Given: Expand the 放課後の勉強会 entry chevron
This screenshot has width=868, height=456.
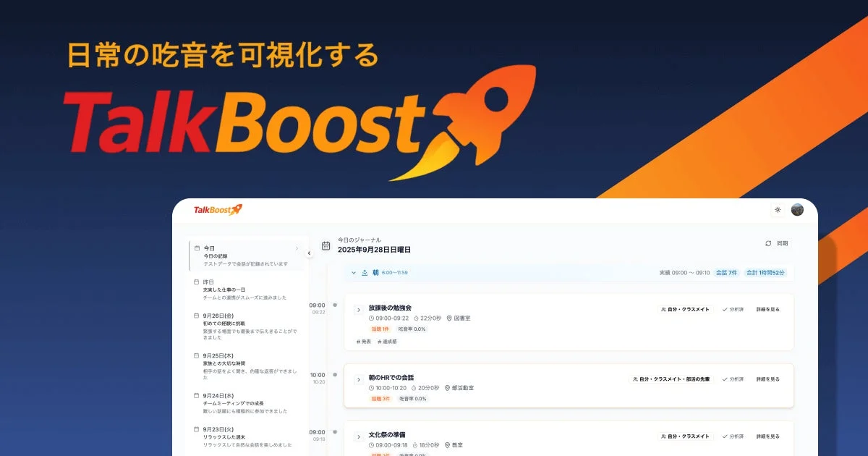Looking at the screenshot, I should tap(357, 309).
